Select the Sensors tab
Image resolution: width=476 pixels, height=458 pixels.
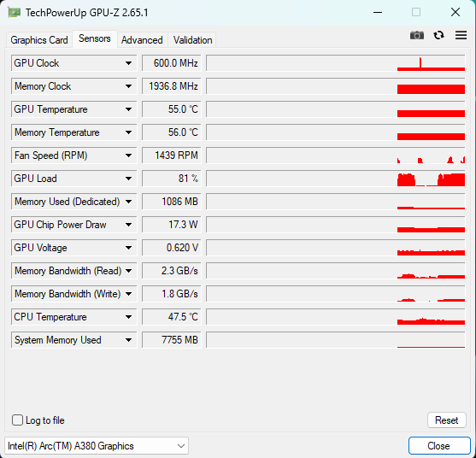94,38
